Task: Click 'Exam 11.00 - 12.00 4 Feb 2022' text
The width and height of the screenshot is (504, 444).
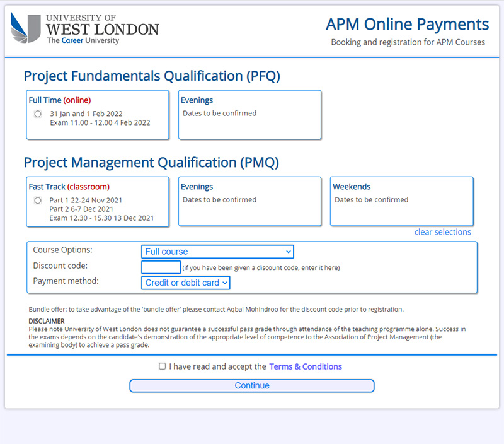Action: [x=100, y=122]
